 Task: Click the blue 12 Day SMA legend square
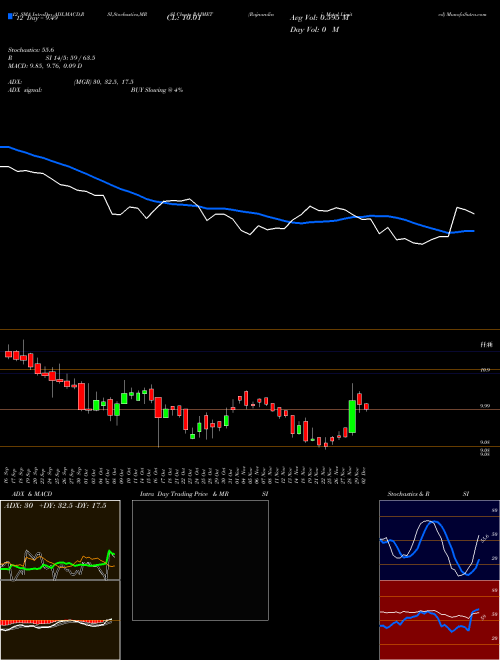[10, 17]
